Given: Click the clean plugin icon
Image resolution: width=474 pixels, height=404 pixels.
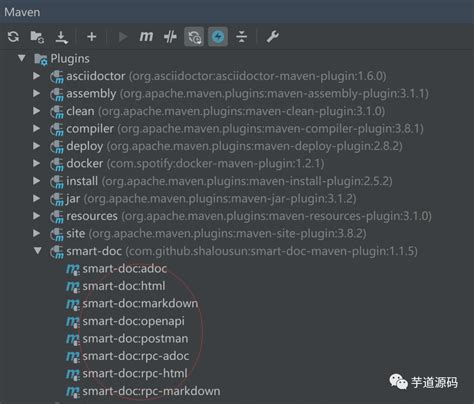Looking at the screenshot, I should [x=57, y=112].
